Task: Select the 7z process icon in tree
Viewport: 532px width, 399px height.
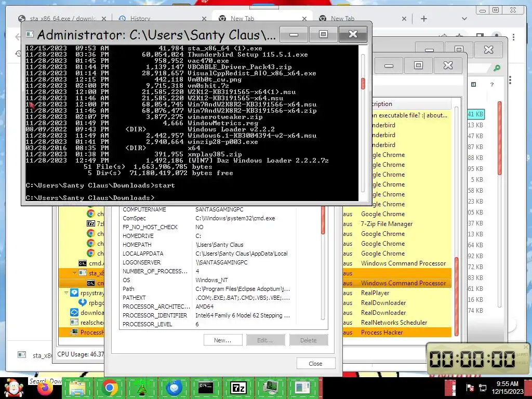Action: point(91,223)
